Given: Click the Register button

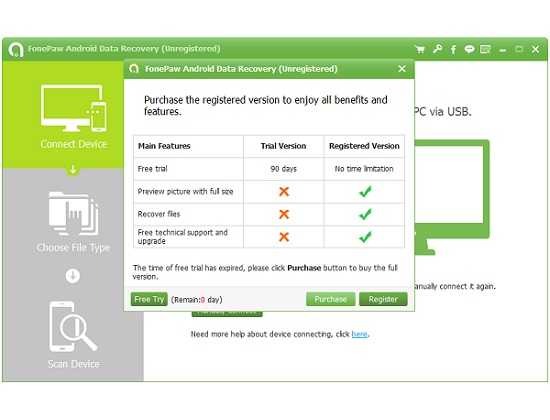Looking at the screenshot, I should point(383,299).
